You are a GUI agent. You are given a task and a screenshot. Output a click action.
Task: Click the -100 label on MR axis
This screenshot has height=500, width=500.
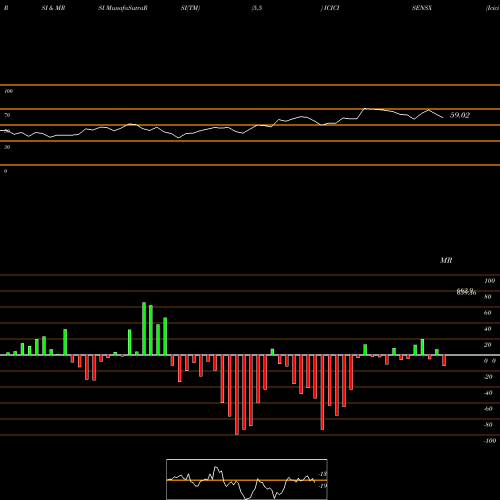[490, 441]
